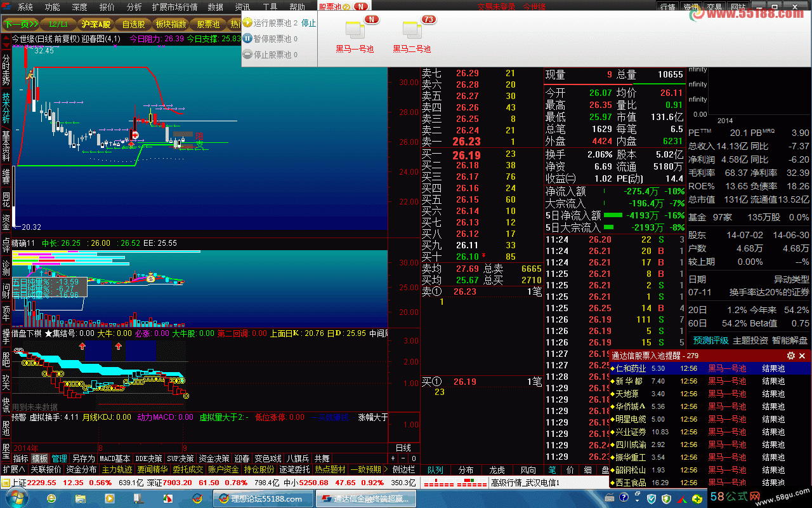Click the 停止股票池 stop icon
Screen dimensions: 812x508
[247, 55]
